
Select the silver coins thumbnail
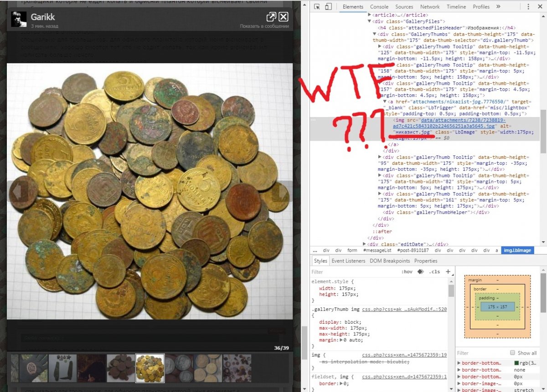tap(179, 368)
